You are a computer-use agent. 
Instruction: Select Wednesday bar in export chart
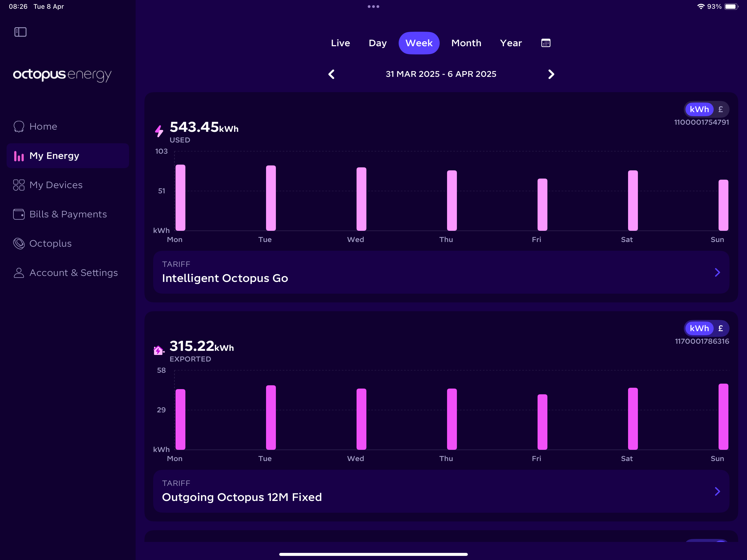pyautogui.click(x=361, y=419)
